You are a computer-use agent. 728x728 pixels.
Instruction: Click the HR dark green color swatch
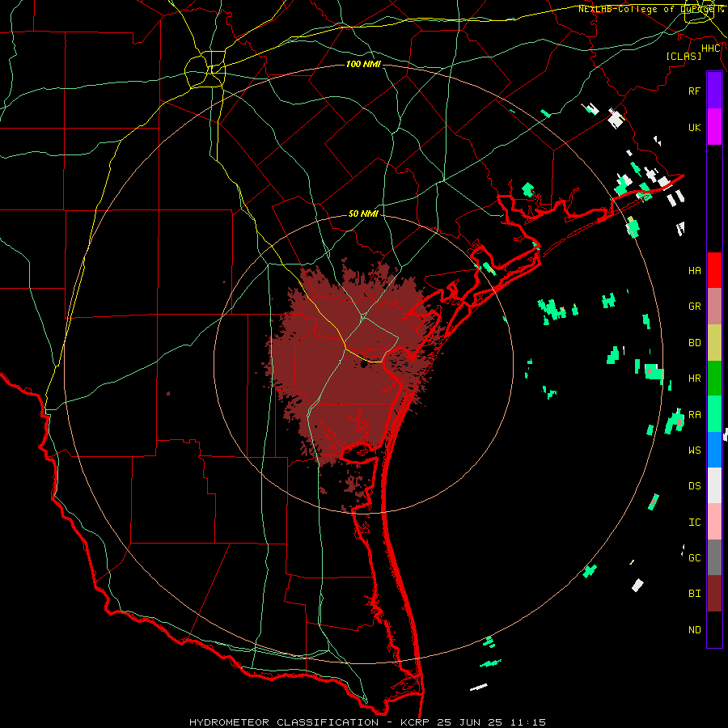click(x=714, y=378)
